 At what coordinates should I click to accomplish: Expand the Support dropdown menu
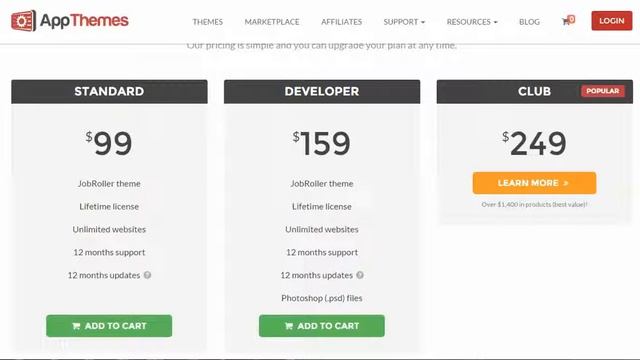404,22
